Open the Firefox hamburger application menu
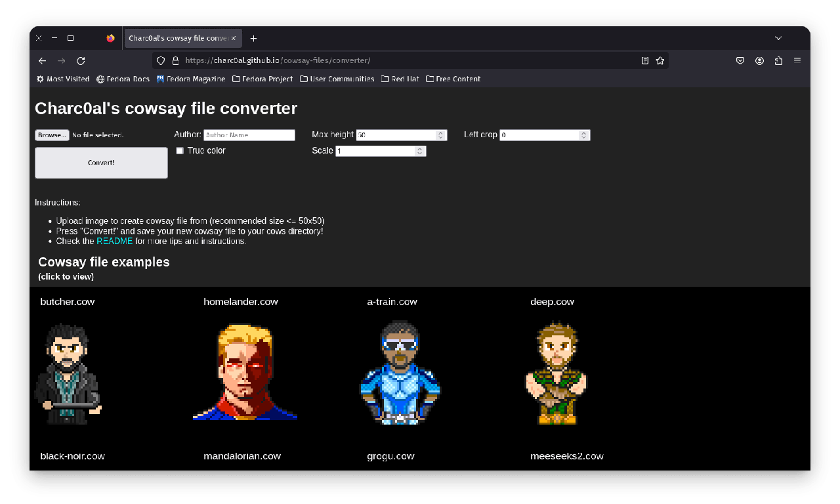Image resolution: width=840 pixels, height=504 pixels. tap(797, 60)
